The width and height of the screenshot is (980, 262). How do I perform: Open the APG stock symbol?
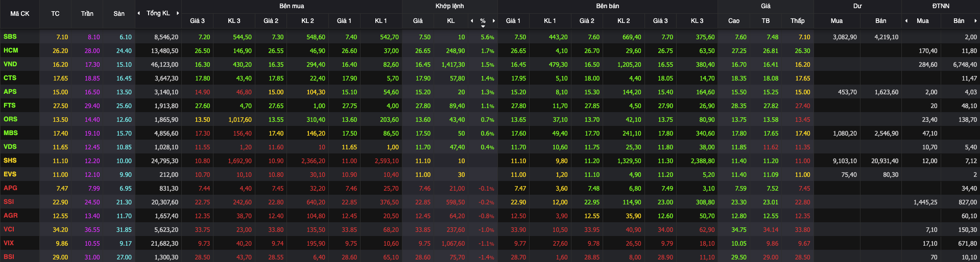10,188
